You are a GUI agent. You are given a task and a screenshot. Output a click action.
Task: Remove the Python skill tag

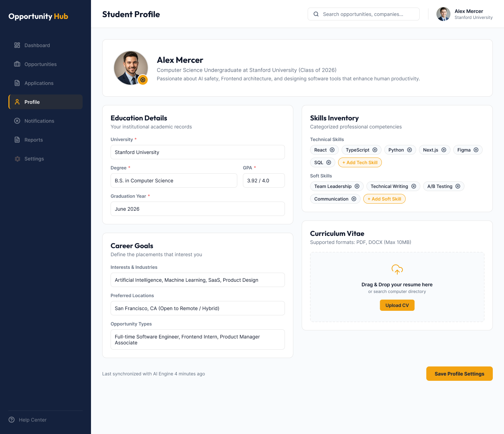pos(409,150)
